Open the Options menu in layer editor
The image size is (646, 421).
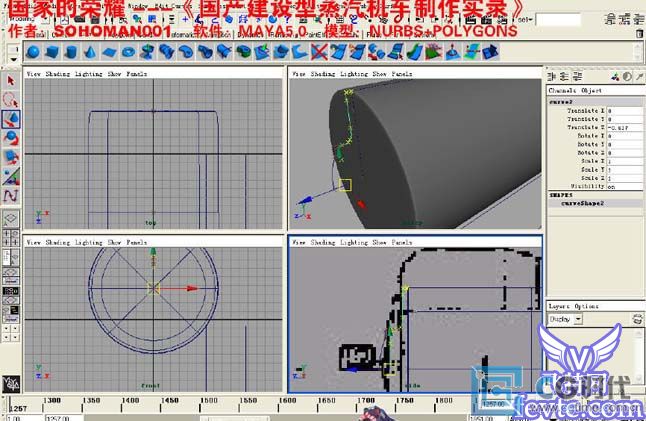tap(587, 306)
